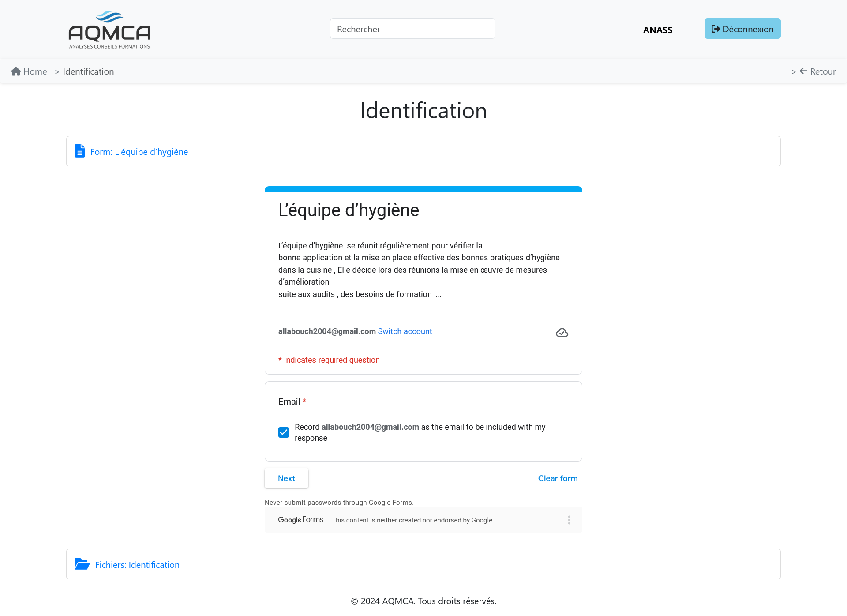Open Form: L'équipe d'hygiène link
The height and width of the screenshot is (616, 847).
(x=139, y=152)
